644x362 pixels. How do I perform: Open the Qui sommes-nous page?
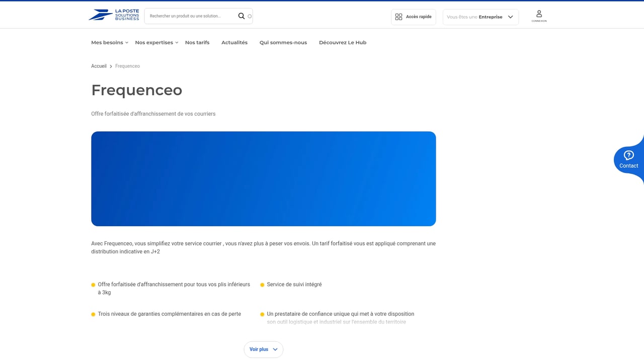[283, 42]
